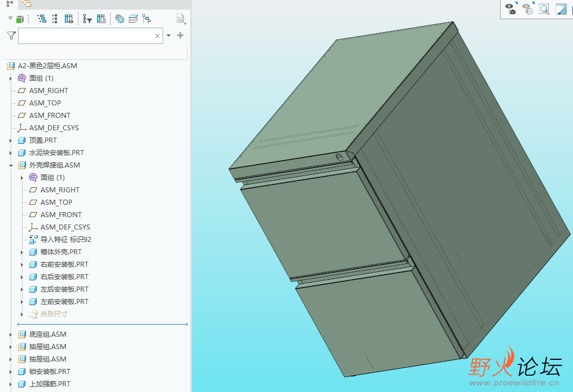Click the select-in-tree cursor icon
Image resolution: width=573 pixels, height=392 pixels.
[x=147, y=19]
